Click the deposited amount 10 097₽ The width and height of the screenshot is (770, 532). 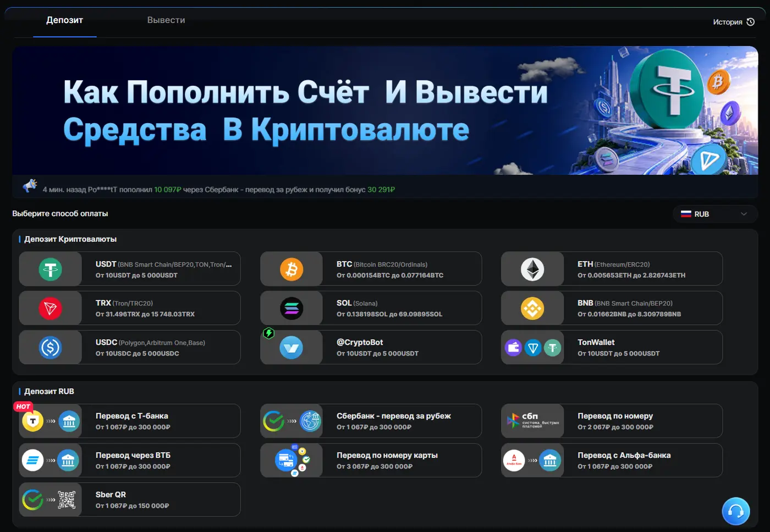pos(168,190)
